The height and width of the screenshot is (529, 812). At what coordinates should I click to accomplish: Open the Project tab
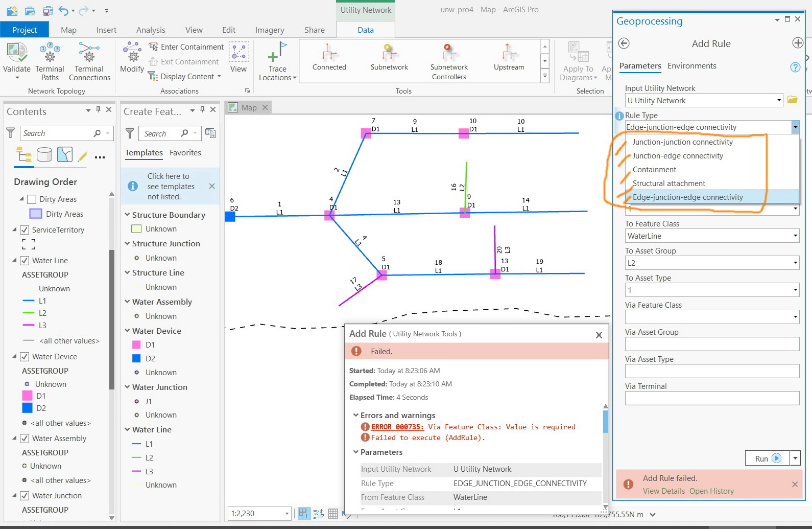[25, 30]
